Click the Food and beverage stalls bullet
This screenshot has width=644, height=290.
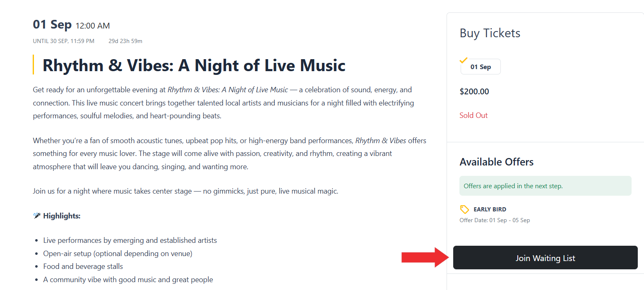pyautogui.click(x=83, y=266)
